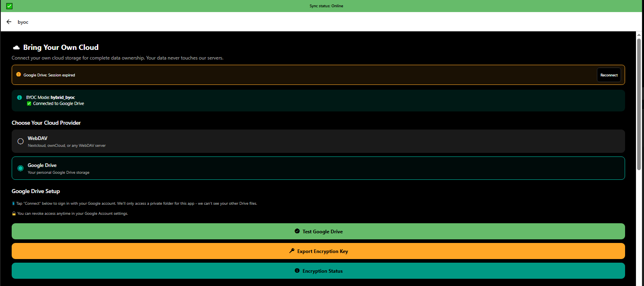644x286 pixels.
Task: Open Encryption Status
Action: 318,271
